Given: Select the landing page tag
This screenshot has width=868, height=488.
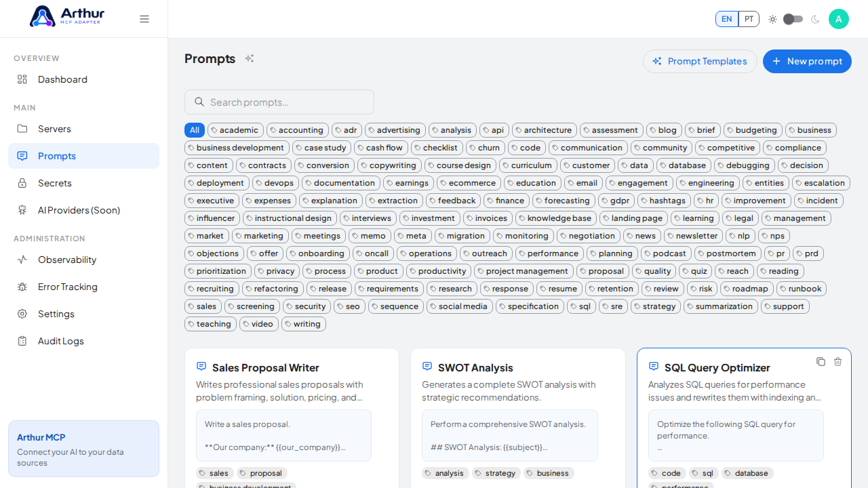Looking at the screenshot, I should pyautogui.click(x=633, y=218).
